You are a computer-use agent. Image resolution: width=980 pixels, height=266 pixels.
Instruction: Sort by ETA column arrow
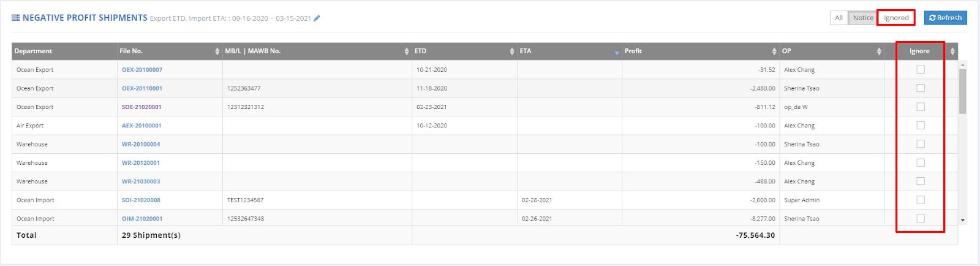617,53
